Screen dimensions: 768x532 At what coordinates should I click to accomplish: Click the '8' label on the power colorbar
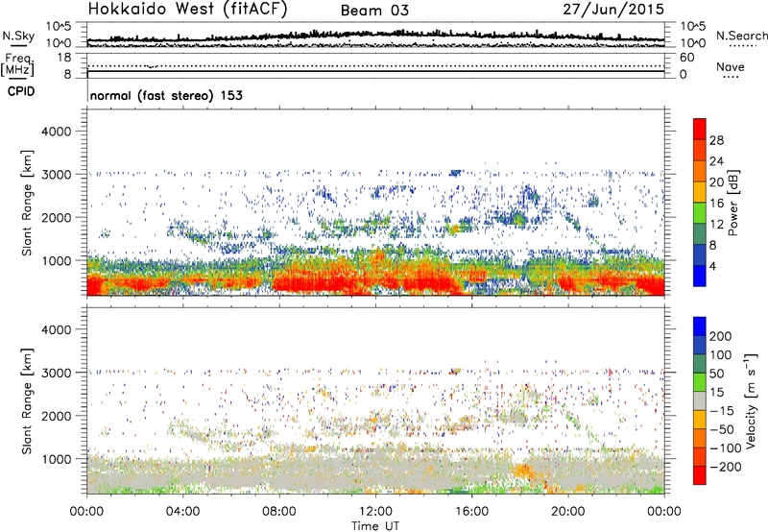pos(713,246)
